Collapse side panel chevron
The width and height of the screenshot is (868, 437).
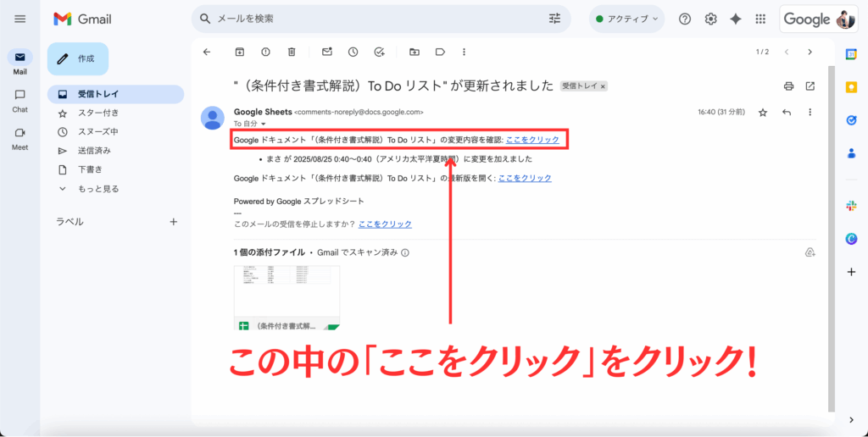[x=851, y=420]
